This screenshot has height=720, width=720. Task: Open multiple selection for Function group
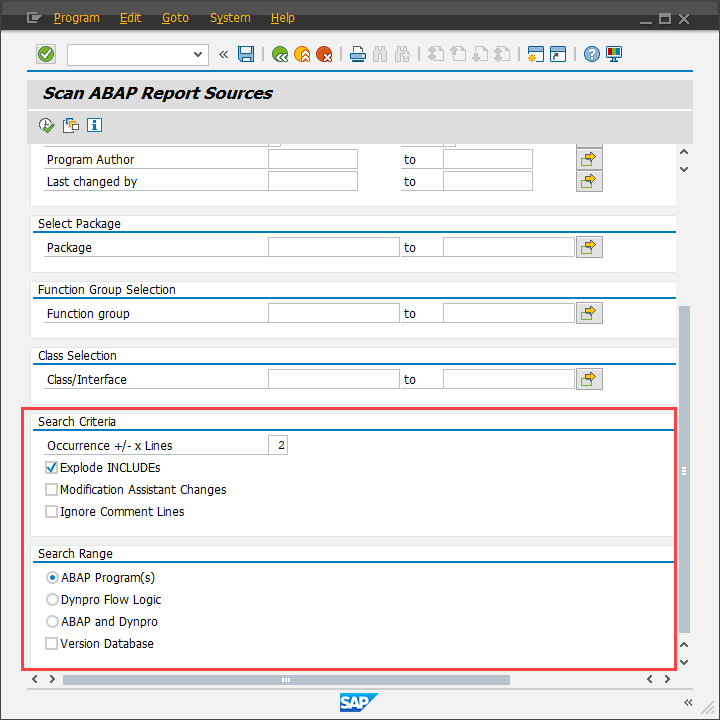(x=589, y=314)
